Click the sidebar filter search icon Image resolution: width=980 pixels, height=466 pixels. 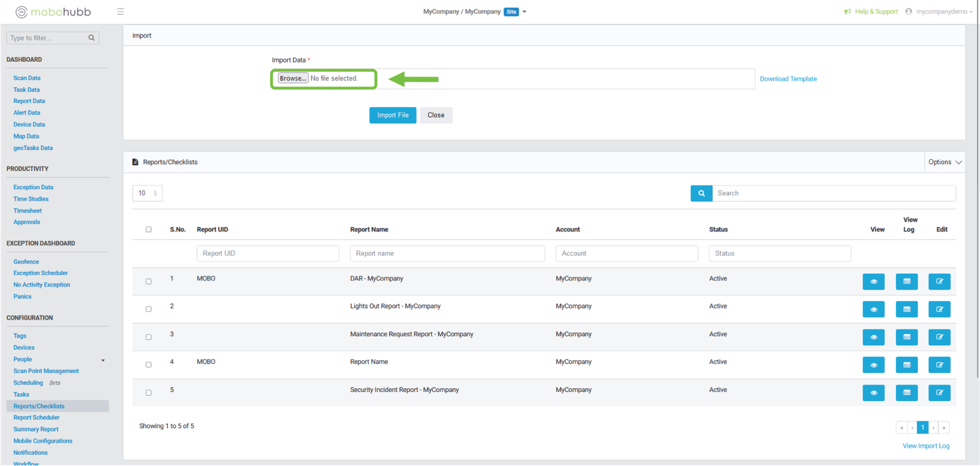click(91, 38)
